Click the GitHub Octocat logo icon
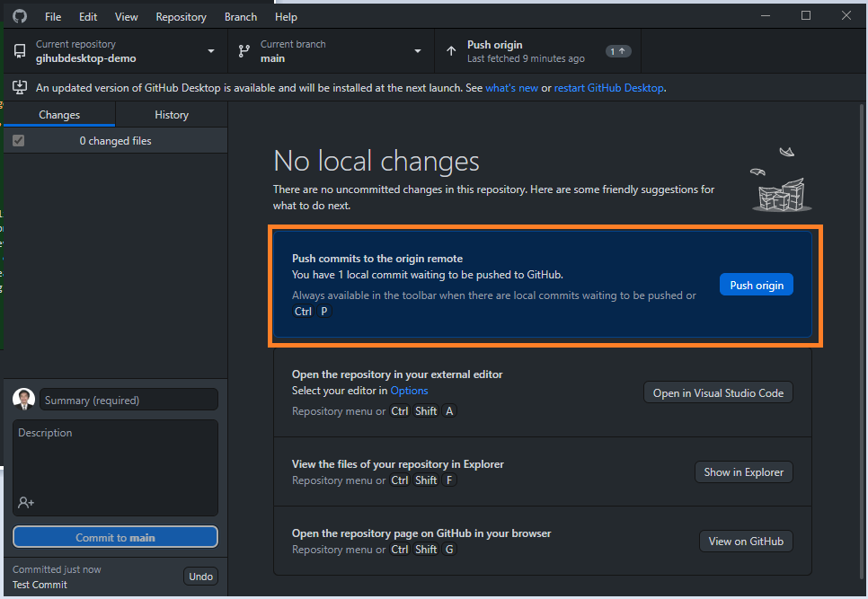This screenshot has width=868, height=599. point(20,16)
